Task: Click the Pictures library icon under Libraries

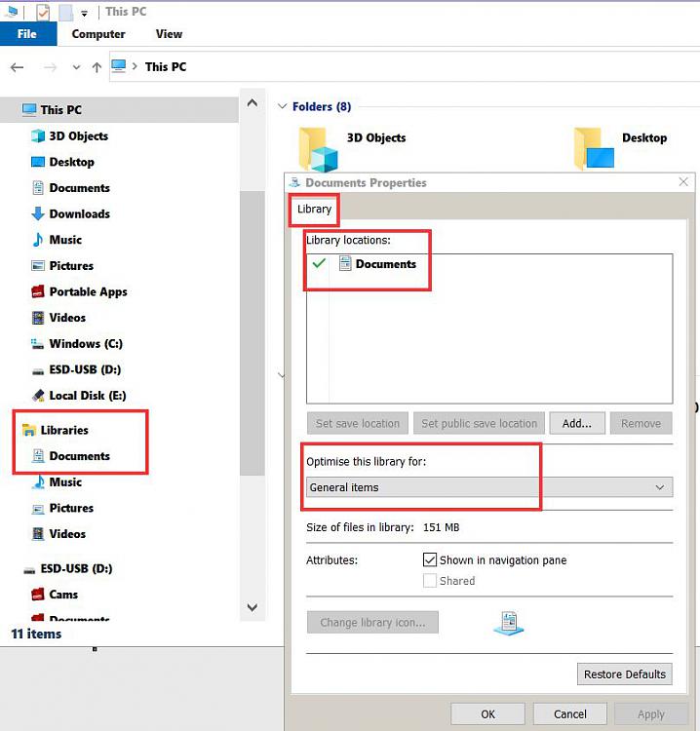Action: tap(38, 508)
